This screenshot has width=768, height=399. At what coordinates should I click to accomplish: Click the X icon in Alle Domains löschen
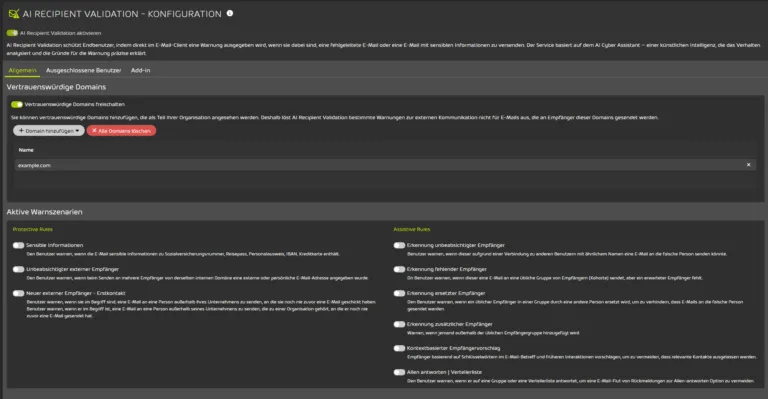coord(94,131)
